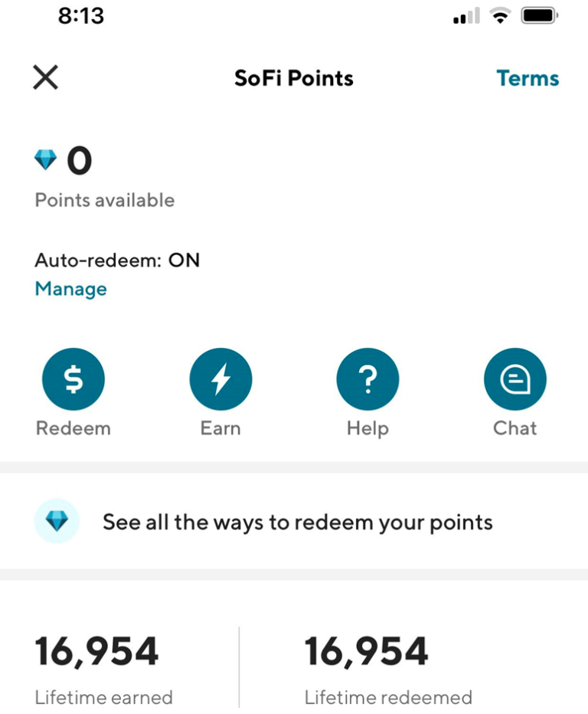Tap the Points available balance
This screenshot has height=714, width=588.
(x=80, y=160)
